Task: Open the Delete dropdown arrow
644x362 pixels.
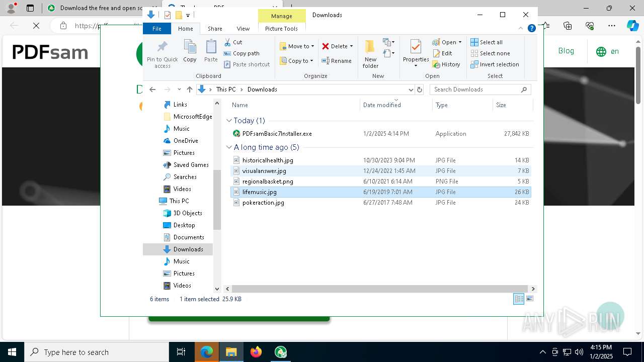Action: [351, 46]
